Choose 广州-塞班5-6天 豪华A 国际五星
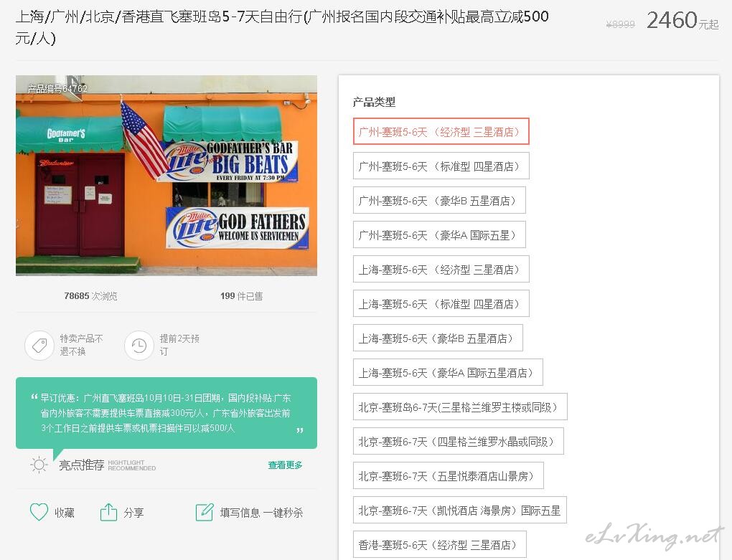The image size is (732, 560). [439, 235]
